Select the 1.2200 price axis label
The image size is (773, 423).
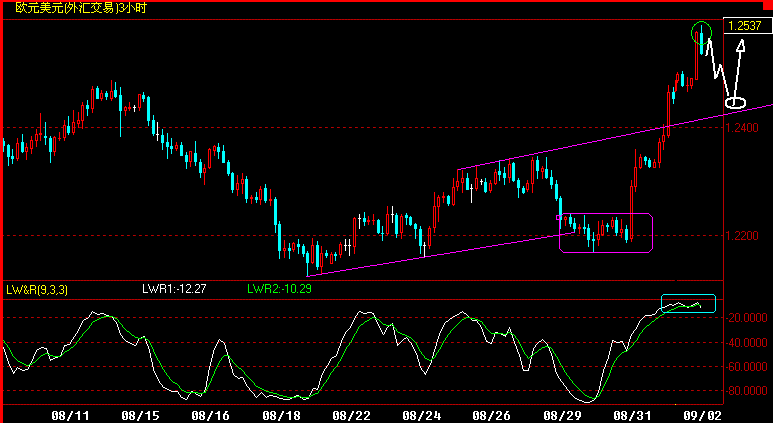coord(741,236)
